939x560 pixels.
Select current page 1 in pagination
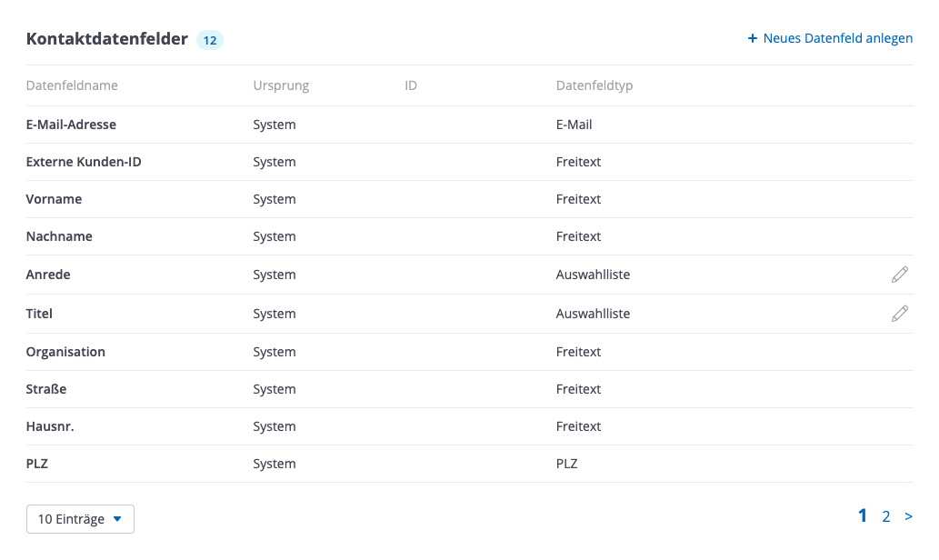863,516
